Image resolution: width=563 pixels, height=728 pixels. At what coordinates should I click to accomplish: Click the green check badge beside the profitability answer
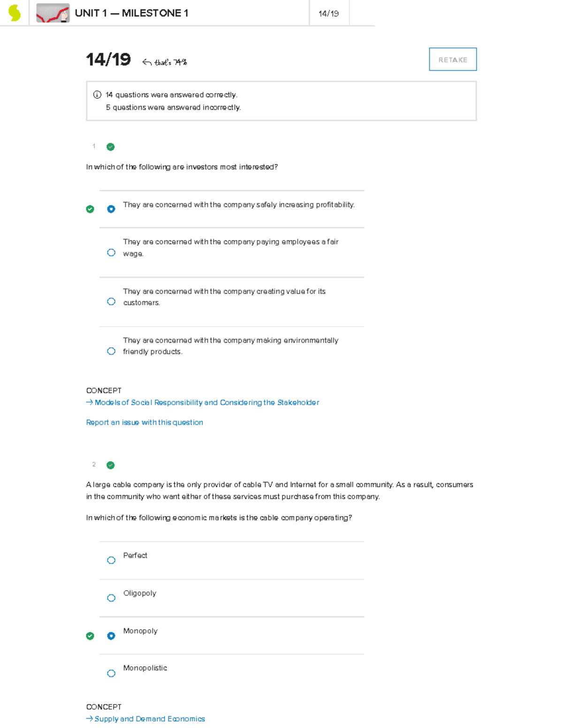pos(90,209)
